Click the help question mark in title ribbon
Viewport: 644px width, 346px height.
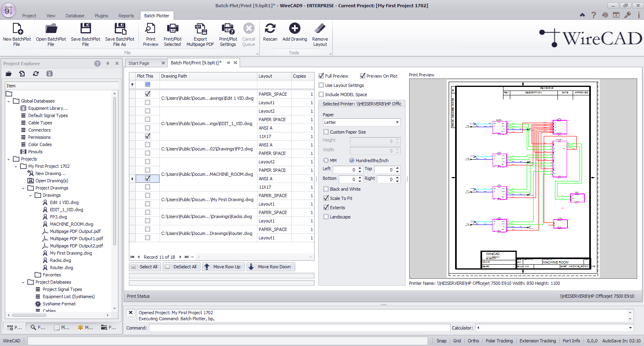click(594, 15)
